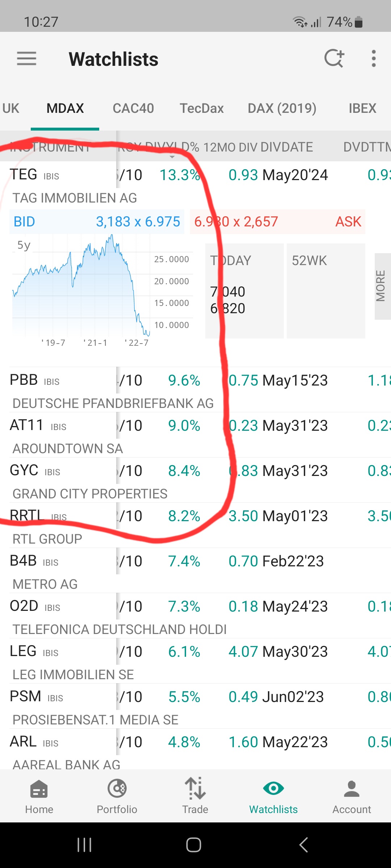Viewport: 391px width, 868px height.
Task: Expand the MORE side panel for TEG
Action: tap(381, 286)
